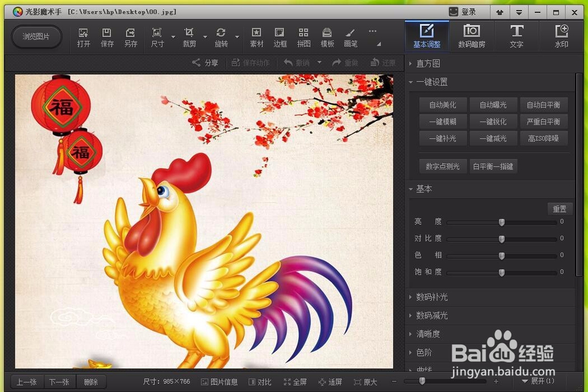Screen dimensions: 588x392
Task: Select the 裁剪 crop tool
Action: point(188,36)
